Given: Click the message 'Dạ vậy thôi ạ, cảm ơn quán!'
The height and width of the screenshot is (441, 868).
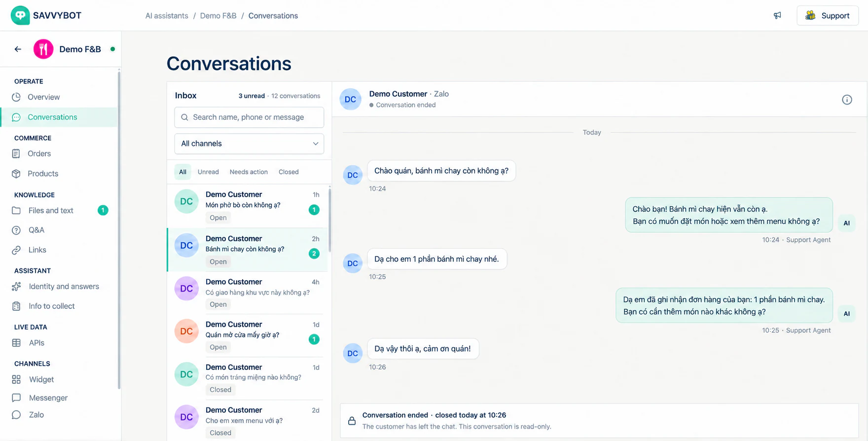Looking at the screenshot, I should [423, 349].
